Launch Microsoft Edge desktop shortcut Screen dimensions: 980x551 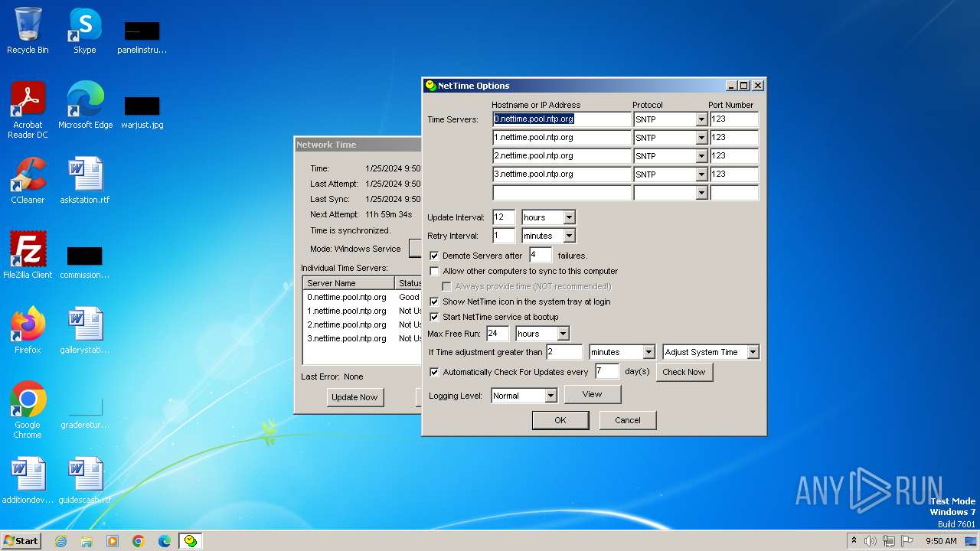85,105
